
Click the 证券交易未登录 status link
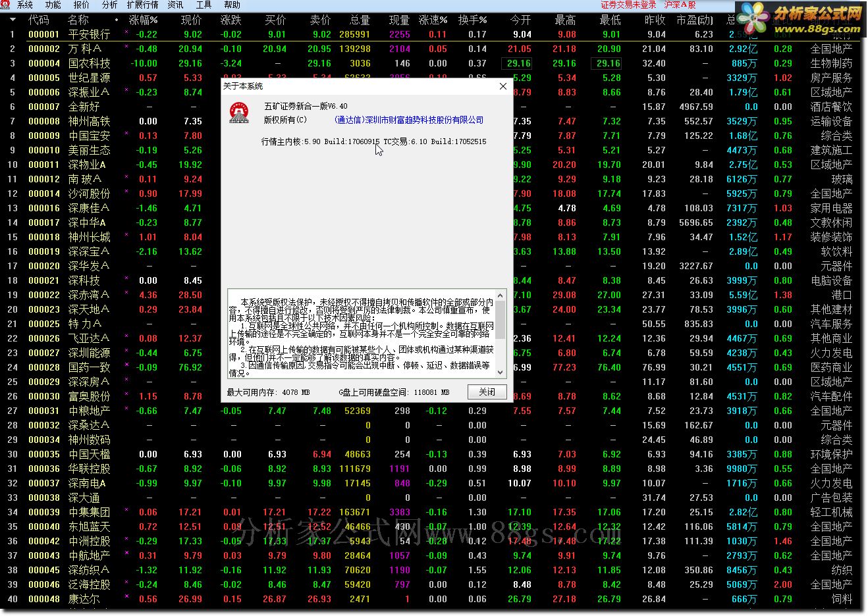(628, 5)
